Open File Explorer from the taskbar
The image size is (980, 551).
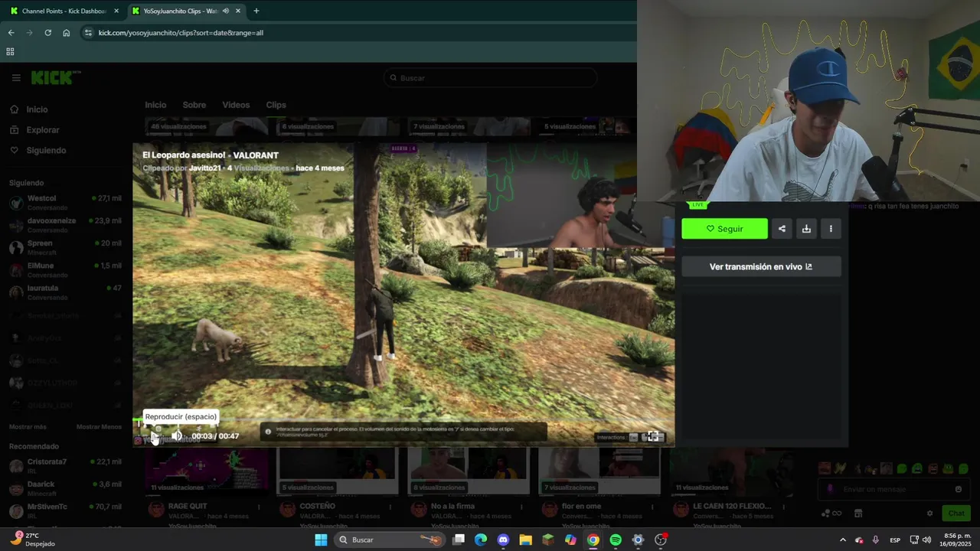click(525, 540)
